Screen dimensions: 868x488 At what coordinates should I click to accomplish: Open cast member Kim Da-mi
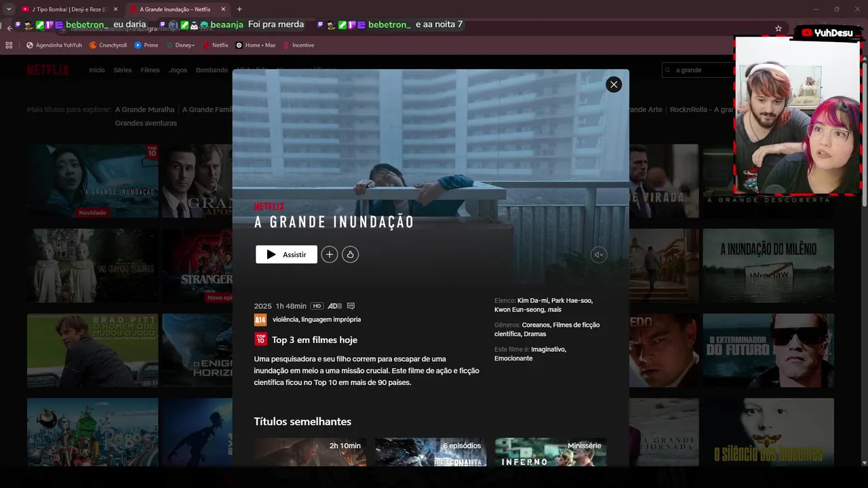tap(532, 300)
